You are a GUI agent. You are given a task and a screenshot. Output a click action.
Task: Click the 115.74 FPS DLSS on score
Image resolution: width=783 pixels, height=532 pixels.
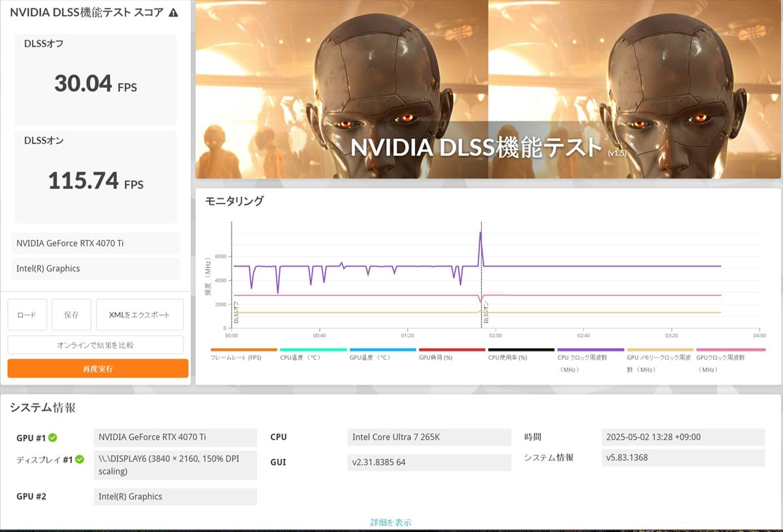pos(95,181)
